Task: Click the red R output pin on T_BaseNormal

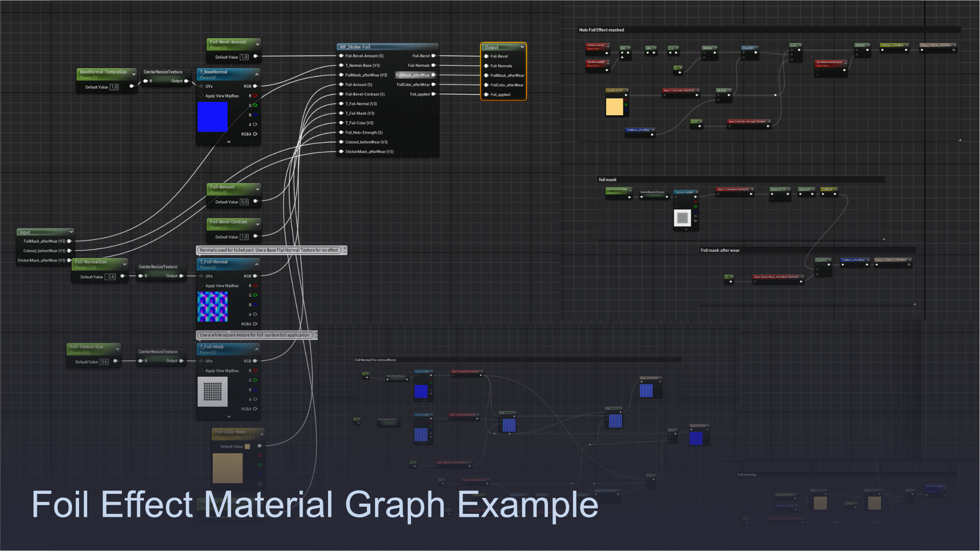Action: 255,96
